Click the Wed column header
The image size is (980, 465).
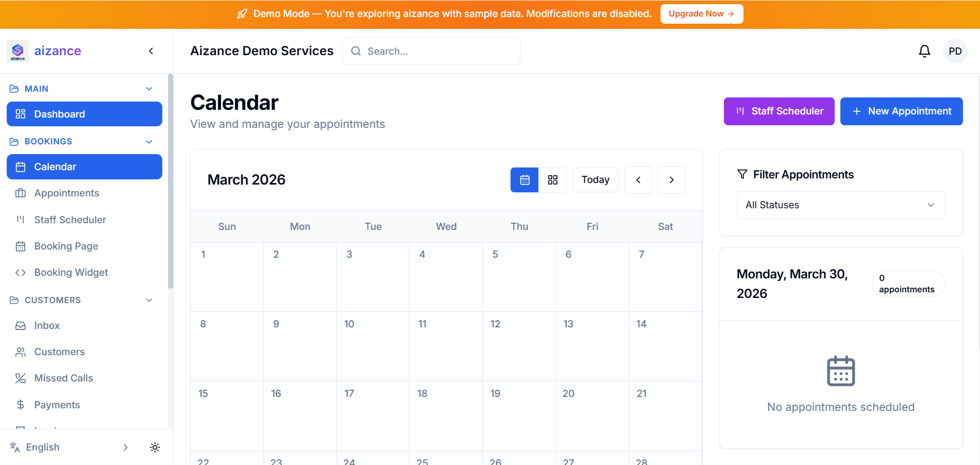point(446,226)
